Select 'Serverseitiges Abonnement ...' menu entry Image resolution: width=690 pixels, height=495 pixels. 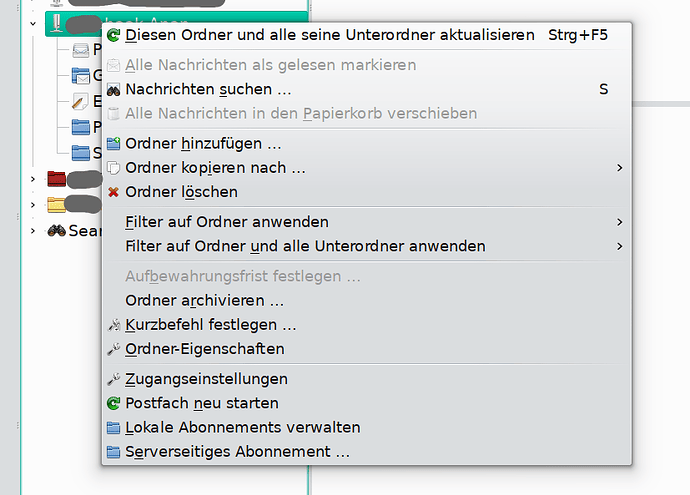pos(237,451)
